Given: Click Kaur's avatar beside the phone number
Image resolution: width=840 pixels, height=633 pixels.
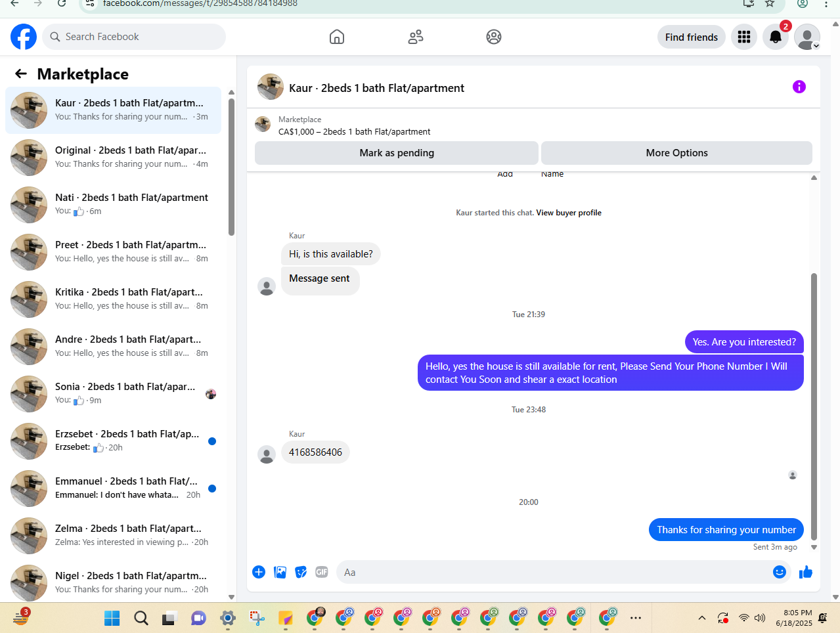Looking at the screenshot, I should pyautogui.click(x=267, y=454).
